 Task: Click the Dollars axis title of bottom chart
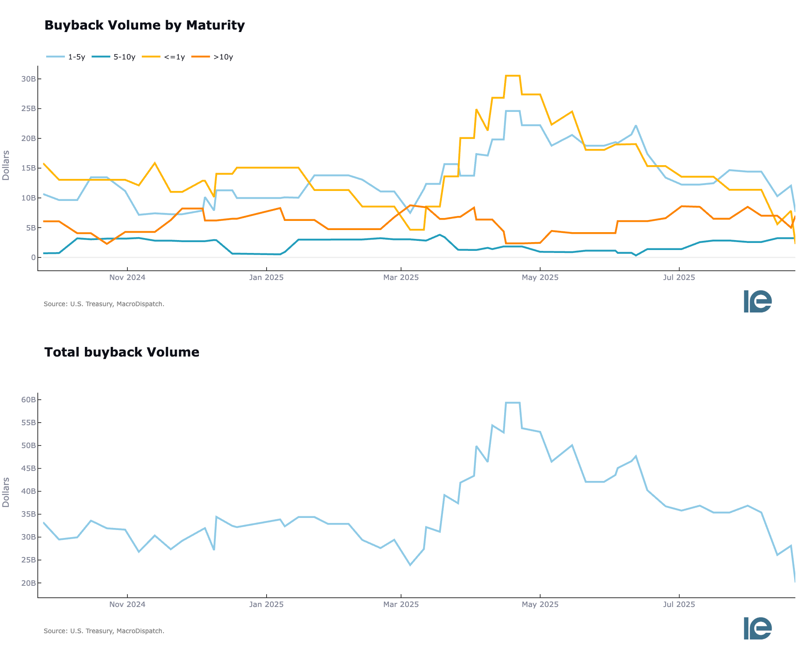[x=6, y=492]
